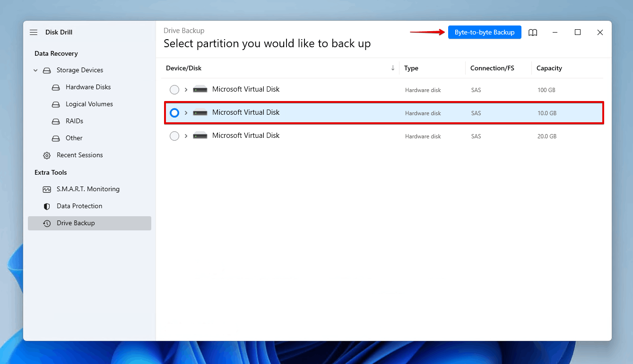633x364 pixels.
Task: Collapse the Storage Devices tree chevron
Action: [35, 70]
